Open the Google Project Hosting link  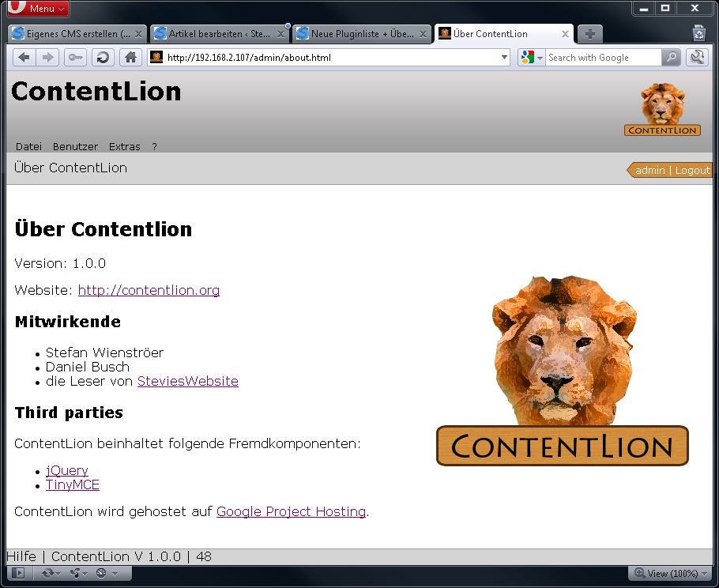click(291, 511)
